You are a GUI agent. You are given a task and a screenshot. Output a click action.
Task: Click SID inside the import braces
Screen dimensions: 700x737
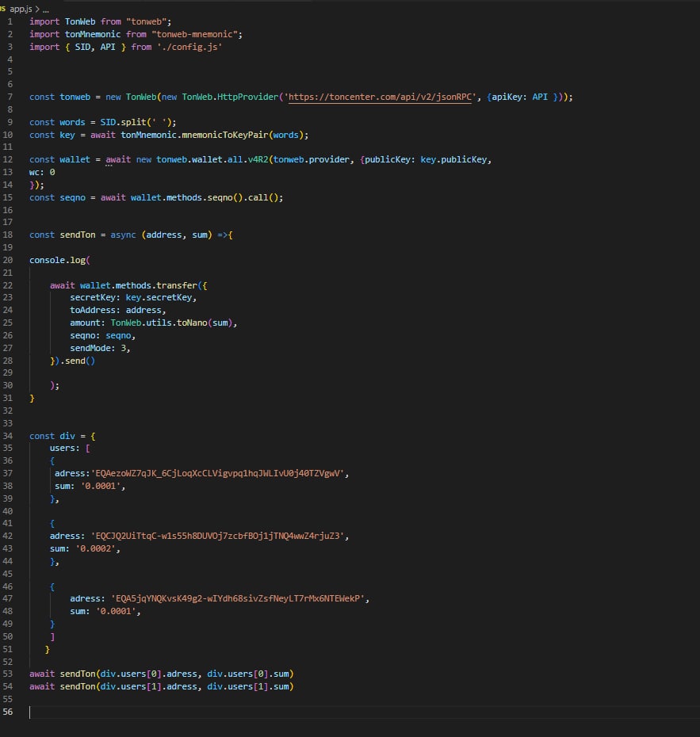click(x=82, y=47)
